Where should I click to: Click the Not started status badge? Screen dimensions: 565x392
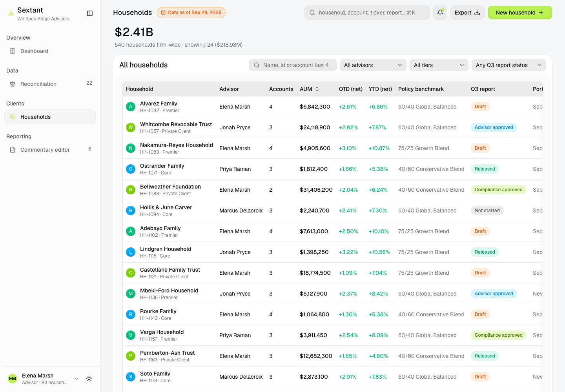click(x=487, y=211)
